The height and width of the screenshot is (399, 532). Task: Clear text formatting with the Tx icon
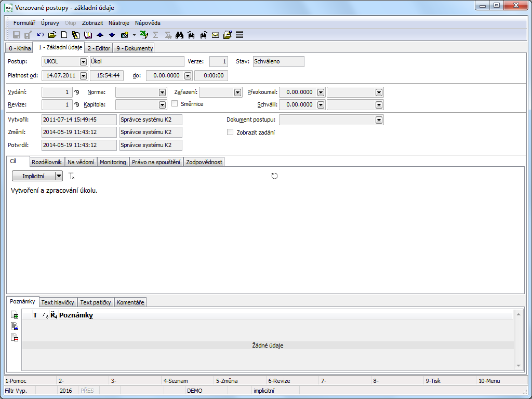pyautogui.click(x=72, y=176)
